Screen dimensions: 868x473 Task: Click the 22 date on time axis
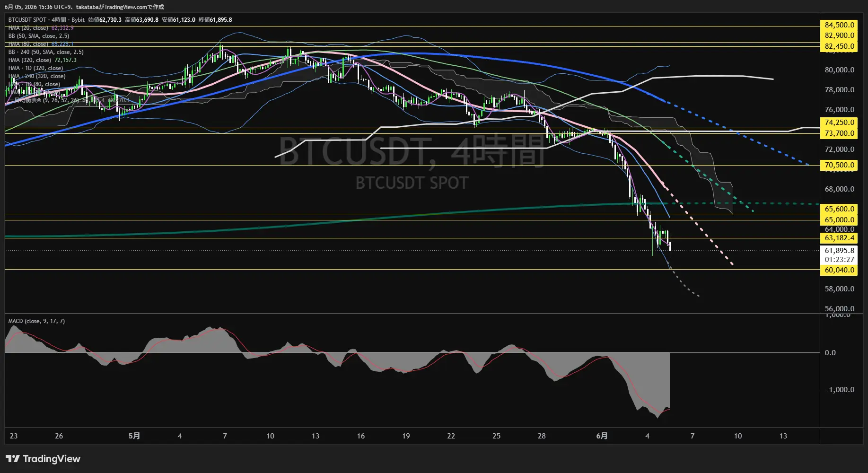[x=451, y=436]
